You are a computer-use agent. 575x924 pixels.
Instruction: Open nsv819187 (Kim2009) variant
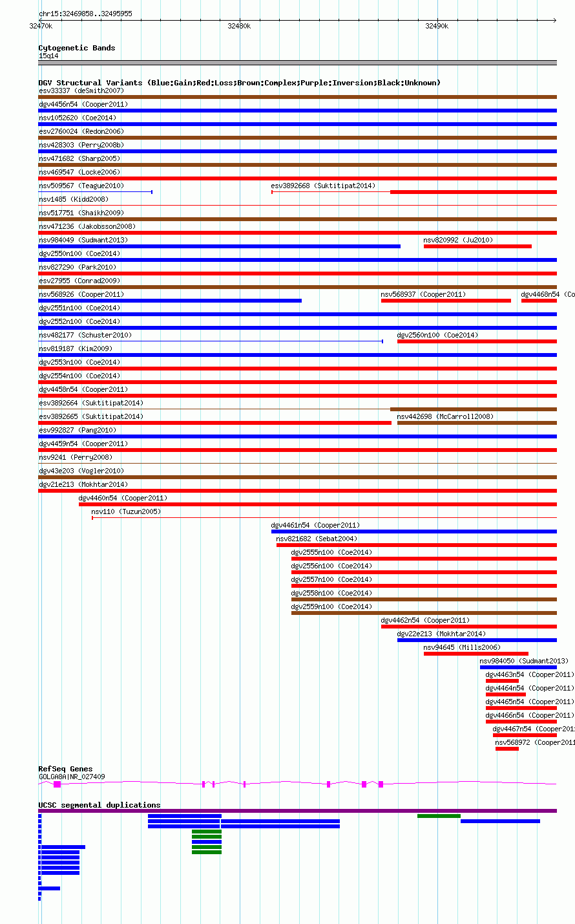pyautogui.click(x=297, y=355)
